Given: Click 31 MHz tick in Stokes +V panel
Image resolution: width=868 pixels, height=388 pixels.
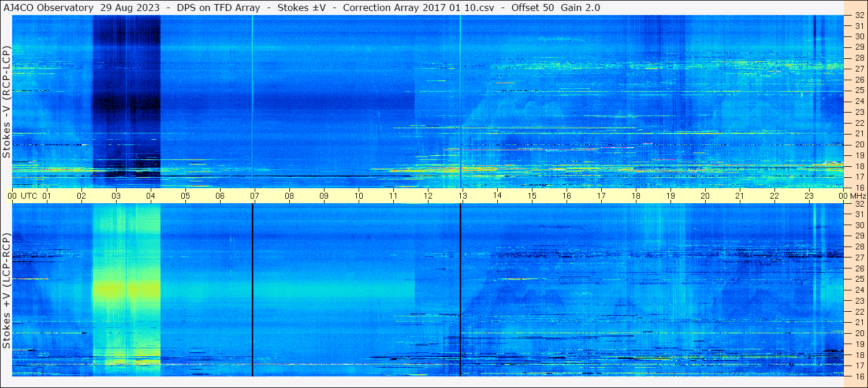Looking at the screenshot, I should [x=859, y=215].
